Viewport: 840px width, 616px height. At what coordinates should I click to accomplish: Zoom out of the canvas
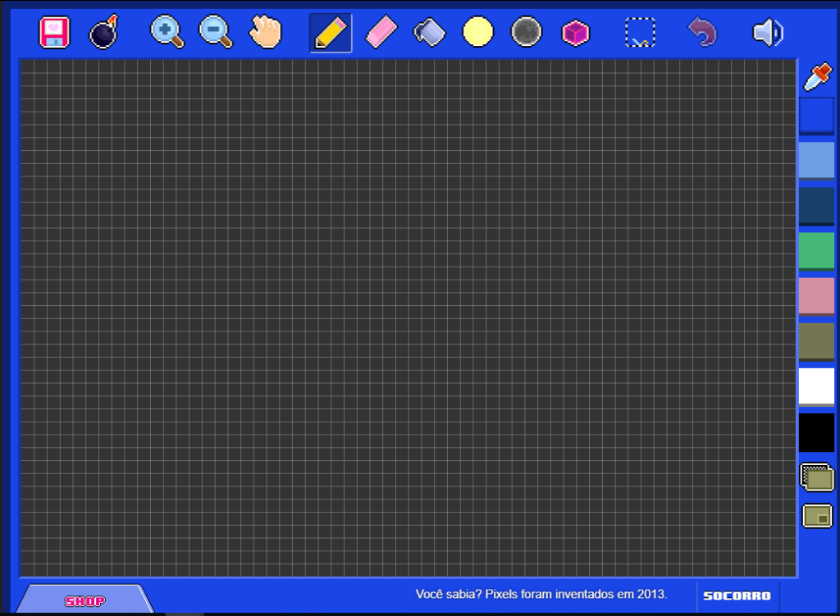click(215, 32)
